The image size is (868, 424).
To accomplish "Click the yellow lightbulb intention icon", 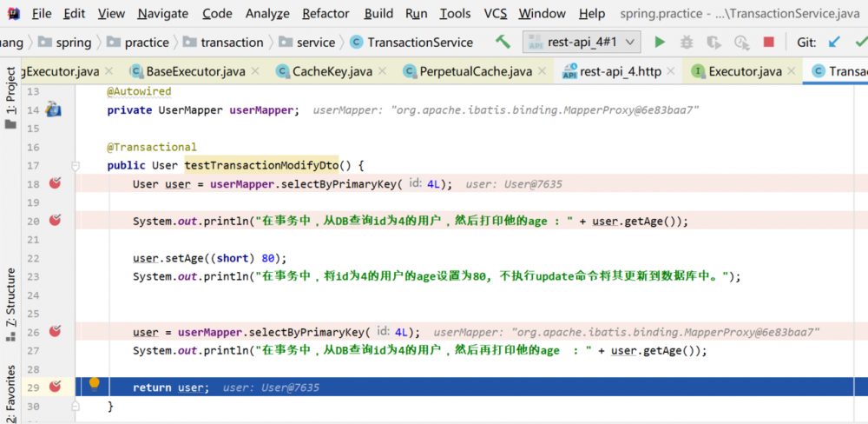I will [x=94, y=383].
